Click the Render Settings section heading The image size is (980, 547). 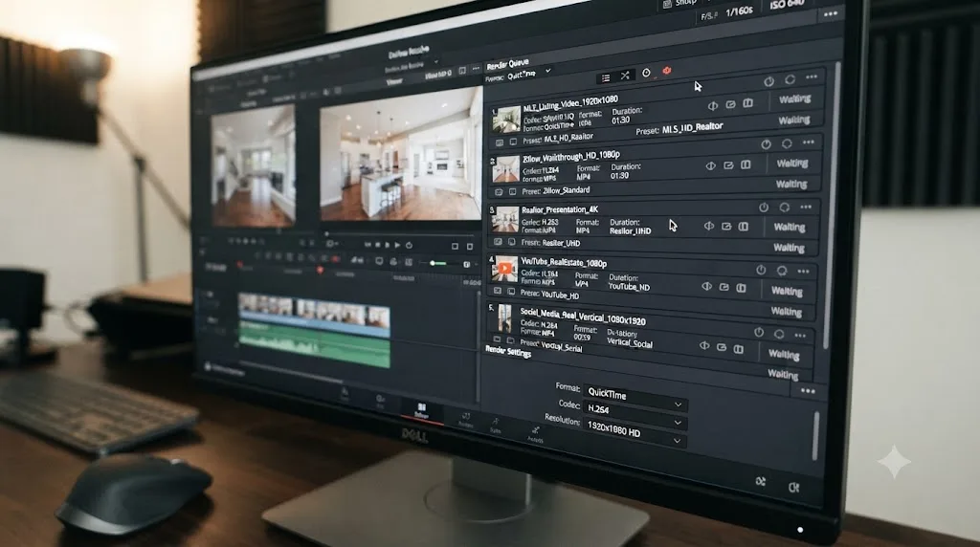pyautogui.click(x=508, y=352)
